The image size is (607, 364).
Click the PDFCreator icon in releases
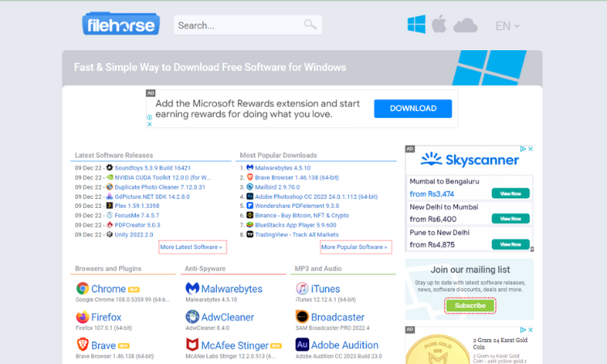click(x=109, y=225)
